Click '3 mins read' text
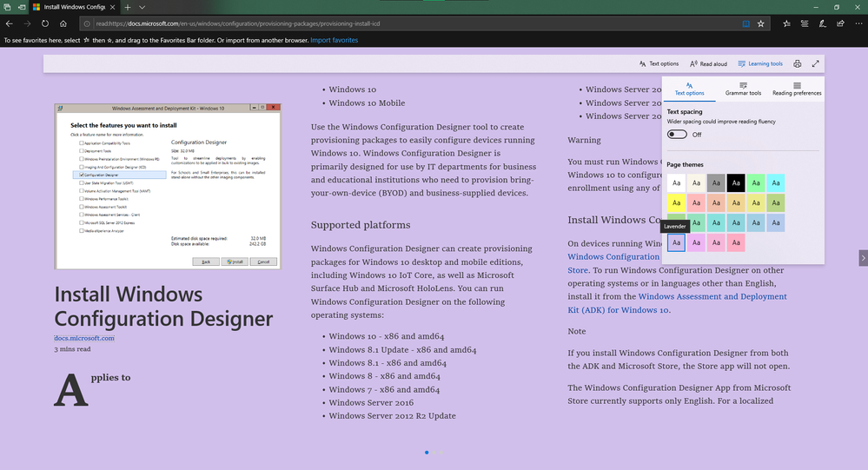 pos(72,349)
